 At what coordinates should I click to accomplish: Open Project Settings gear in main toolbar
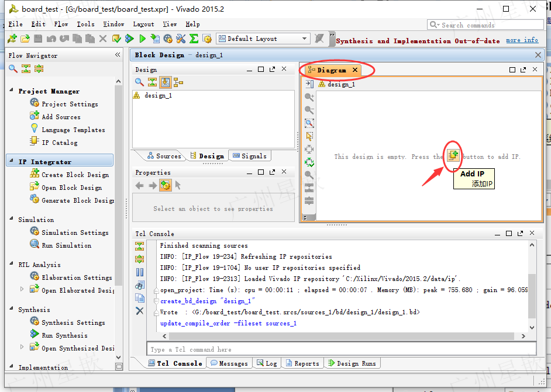(168, 39)
